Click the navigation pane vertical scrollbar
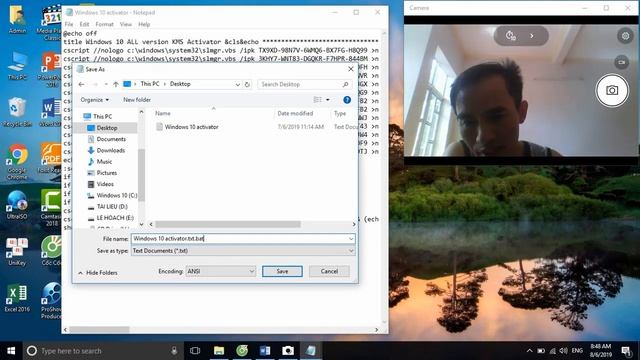The image size is (640, 360). [x=142, y=175]
